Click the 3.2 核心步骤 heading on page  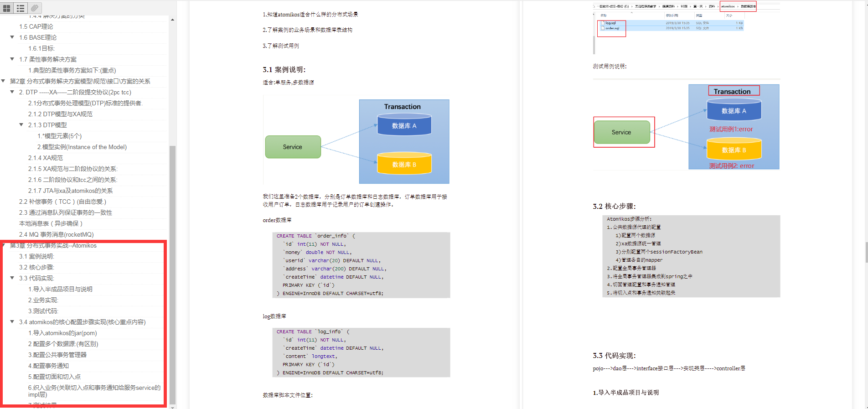pos(614,206)
